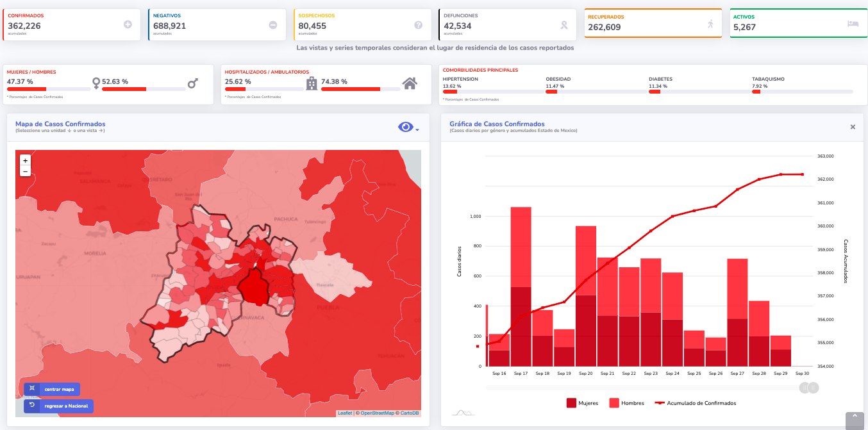
Task: Click regresar a Nacional button
Action: 58,406
